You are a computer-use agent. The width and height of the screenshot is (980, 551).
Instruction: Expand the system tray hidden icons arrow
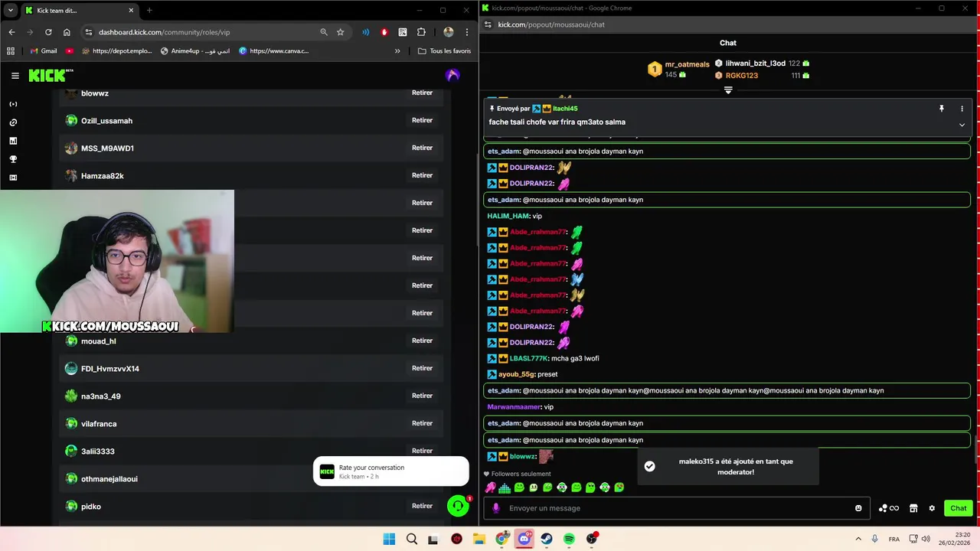click(x=858, y=539)
